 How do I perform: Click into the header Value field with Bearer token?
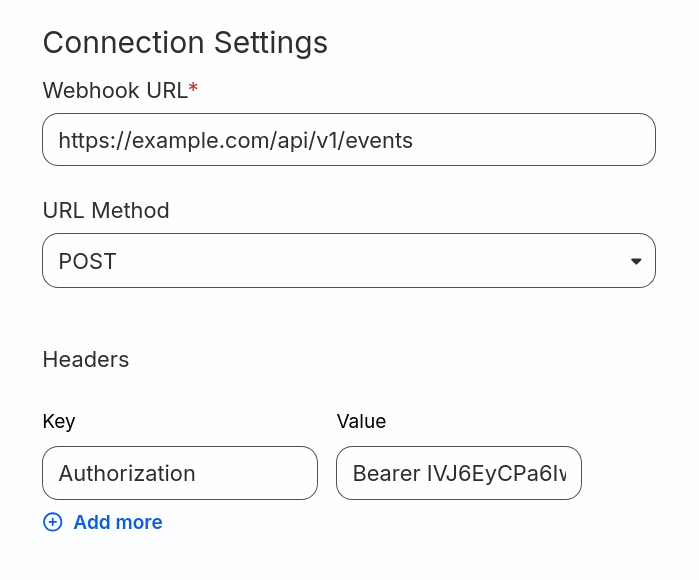point(459,473)
